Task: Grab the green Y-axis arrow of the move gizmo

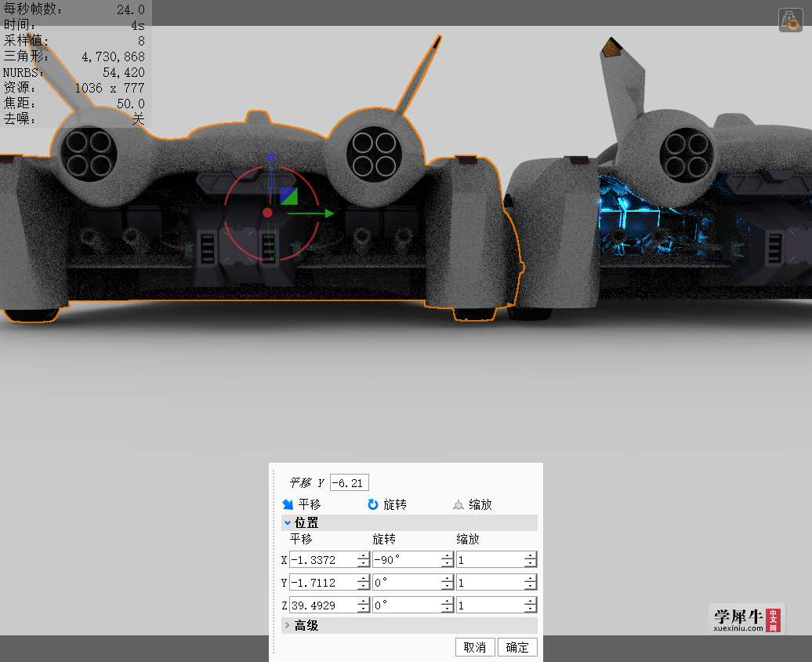Action: (310, 213)
